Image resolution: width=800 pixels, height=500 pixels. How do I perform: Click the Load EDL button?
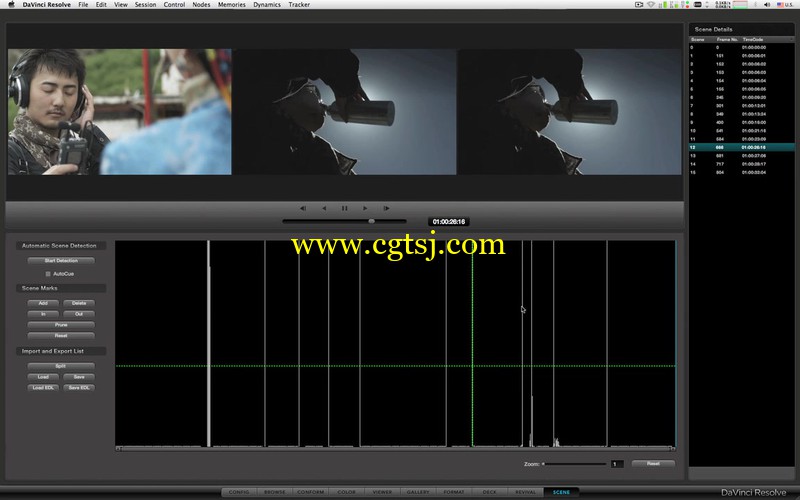point(43,388)
